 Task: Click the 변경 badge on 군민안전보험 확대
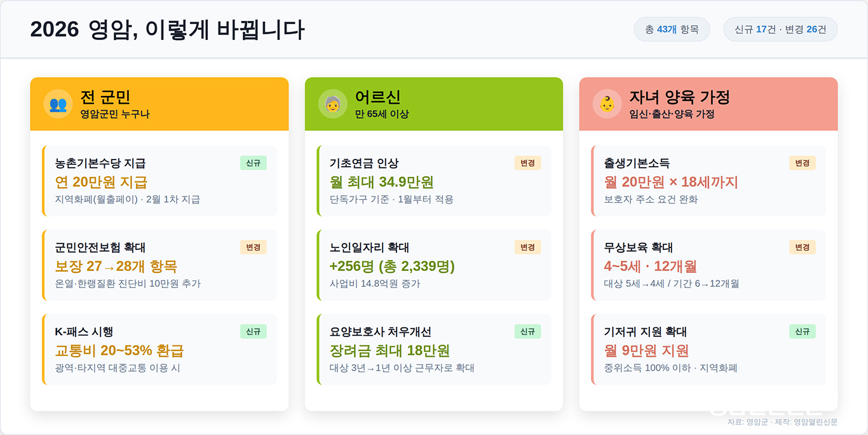click(x=253, y=247)
